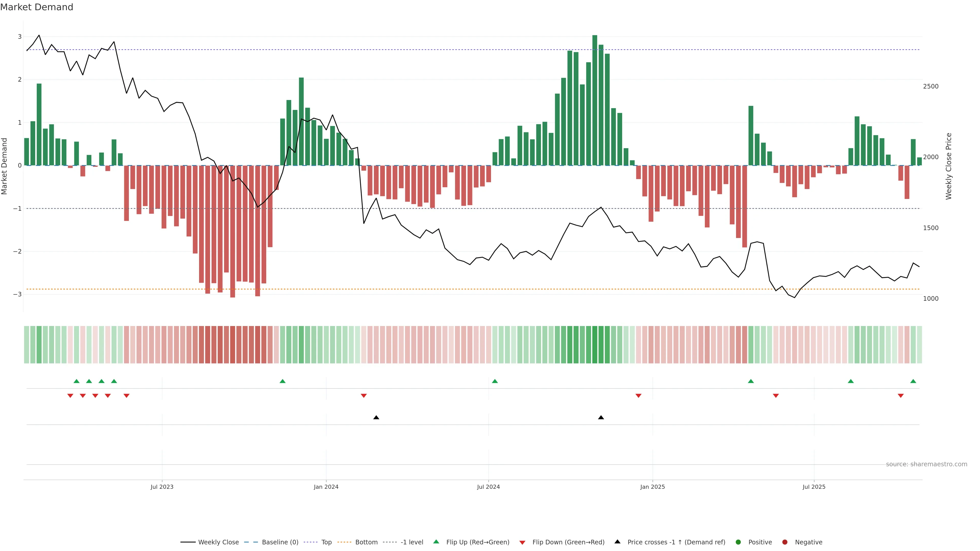The width and height of the screenshot is (980, 551).
Task: Click the red Flip Down legend triangle
Action: coord(522,542)
